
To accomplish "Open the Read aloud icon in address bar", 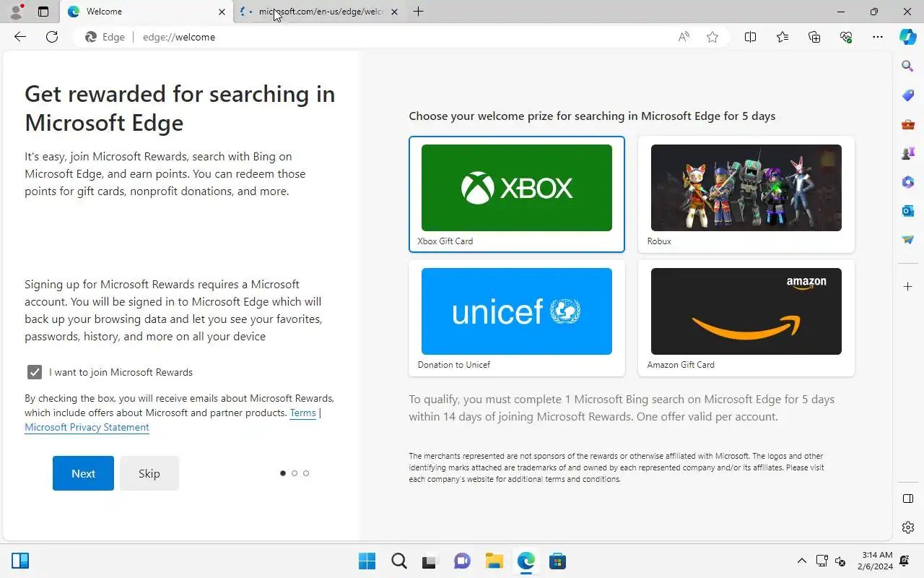I will pos(684,37).
